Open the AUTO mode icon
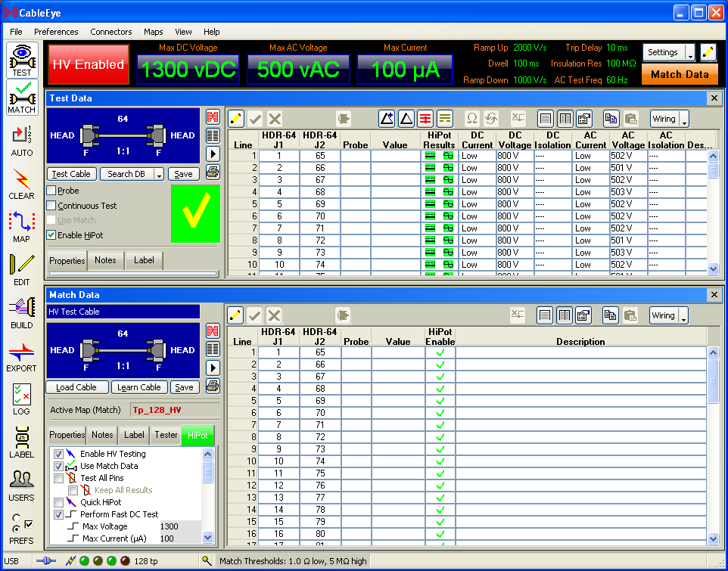Screen dimensions: 728x571 (22, 141)
